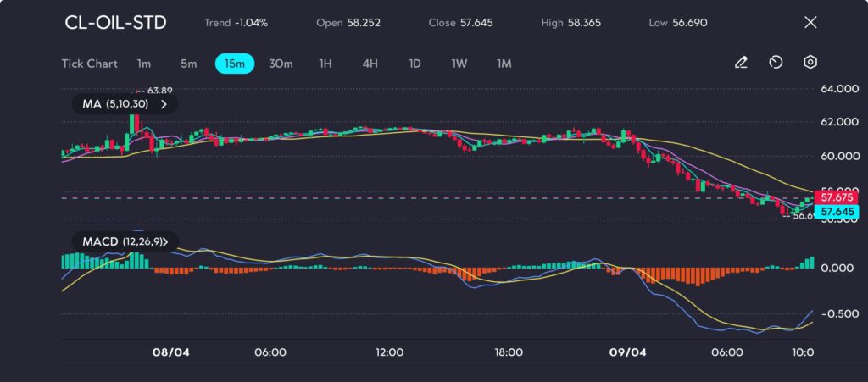Click the active 15m timeframe button
The image size is (868, 382).
pos(235,64)
